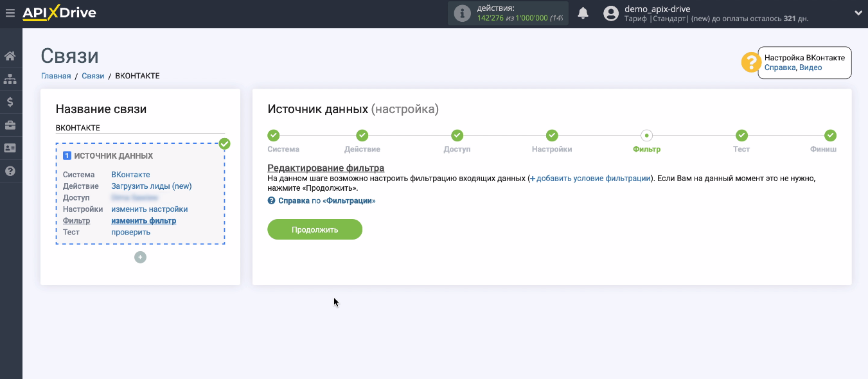Open the ID card profile sidebar icon
This screenshot has height=379, width=868.
tap(10, 148)
